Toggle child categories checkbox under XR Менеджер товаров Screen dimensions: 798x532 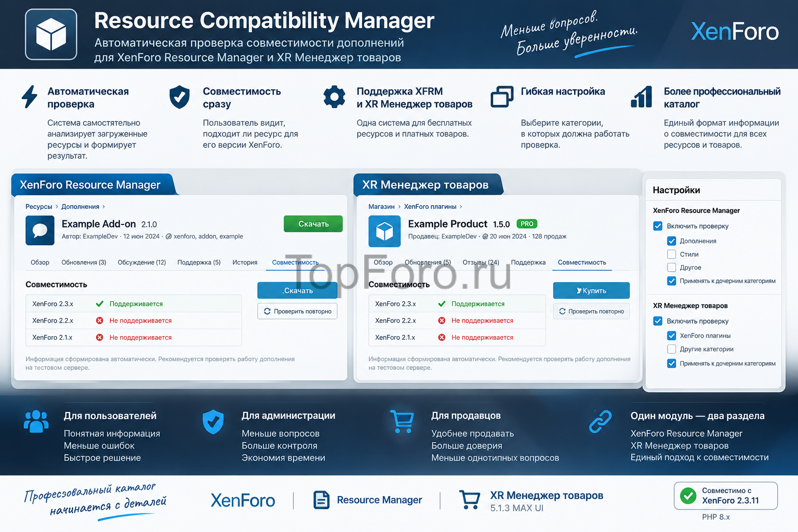pyautogui.click(x=672, y=364)
